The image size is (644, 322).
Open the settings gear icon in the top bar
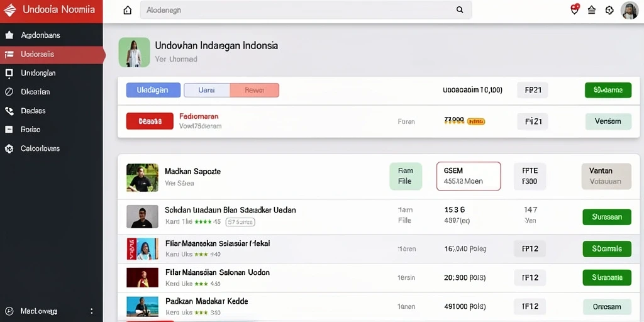[x=609, y=10]
